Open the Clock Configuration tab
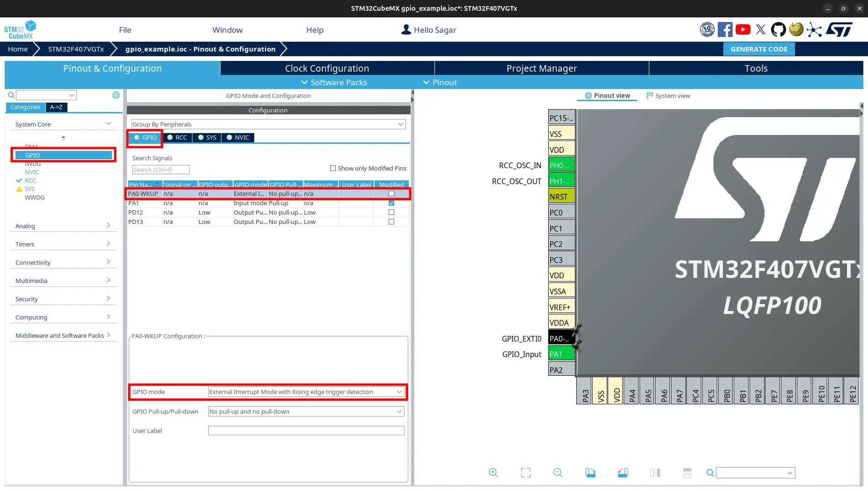 327,68
